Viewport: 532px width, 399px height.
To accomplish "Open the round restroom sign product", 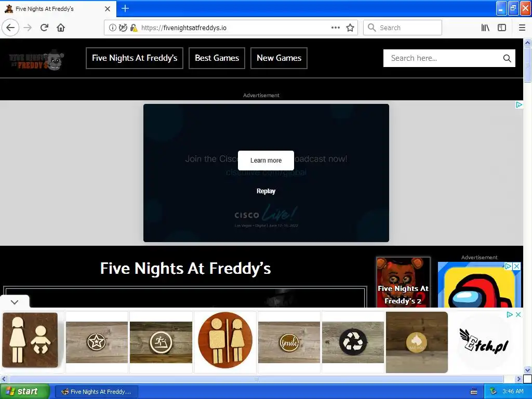I will click(x=225, y=340).
